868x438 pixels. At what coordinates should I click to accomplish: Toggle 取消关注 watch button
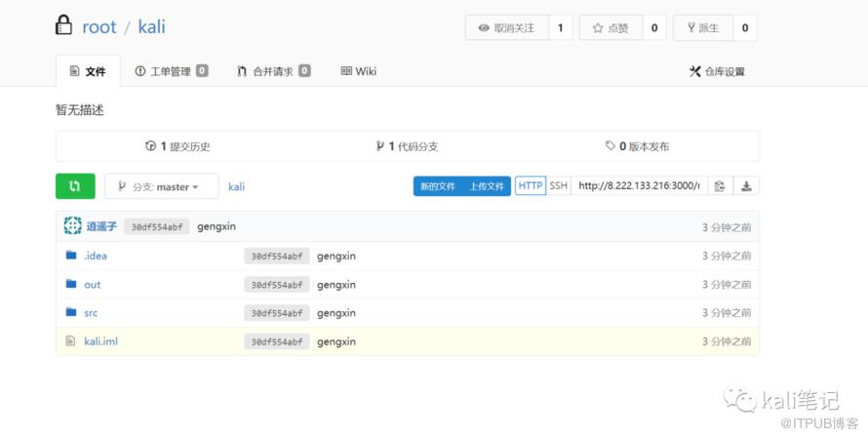[x=507, y=28]
